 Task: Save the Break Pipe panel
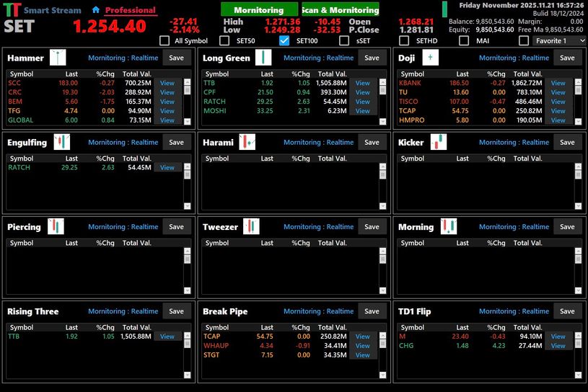[372, 311]
